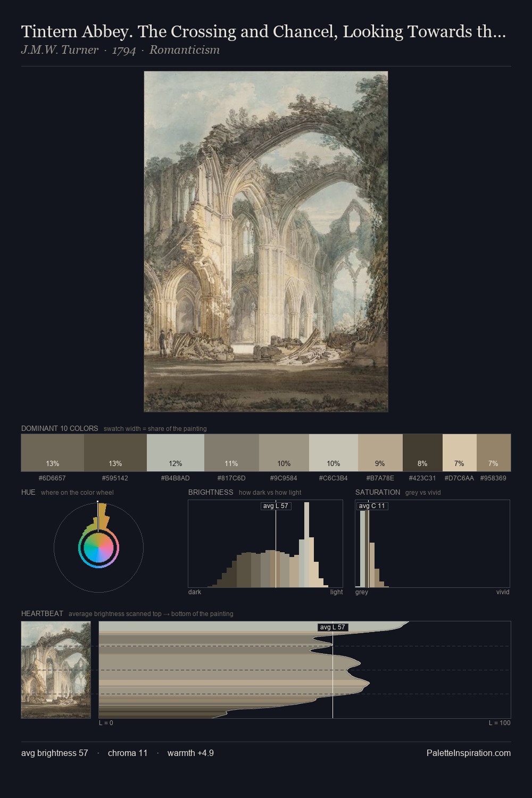This screenshot has width=532, height=798.
Task: Click the 'dark' axis label under brightness histogram
Action: tap(195, 592)
